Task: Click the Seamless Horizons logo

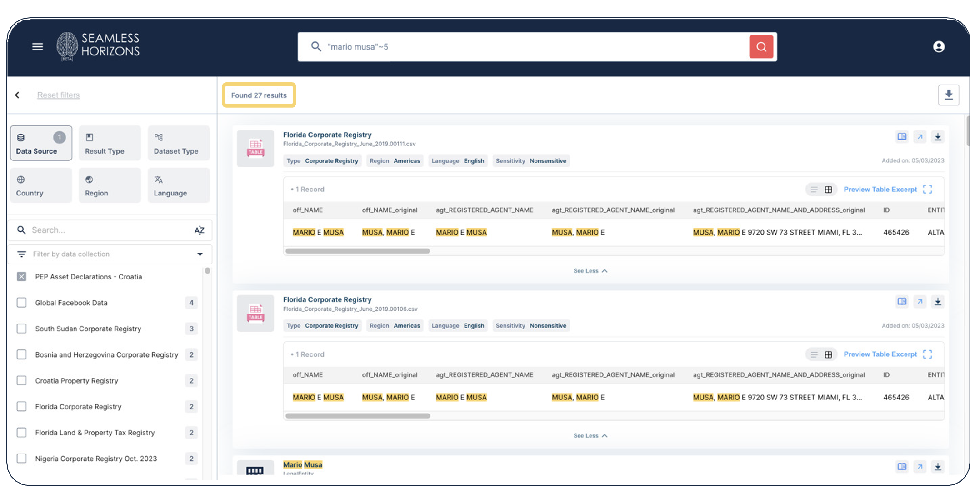Action: [98, 46]
